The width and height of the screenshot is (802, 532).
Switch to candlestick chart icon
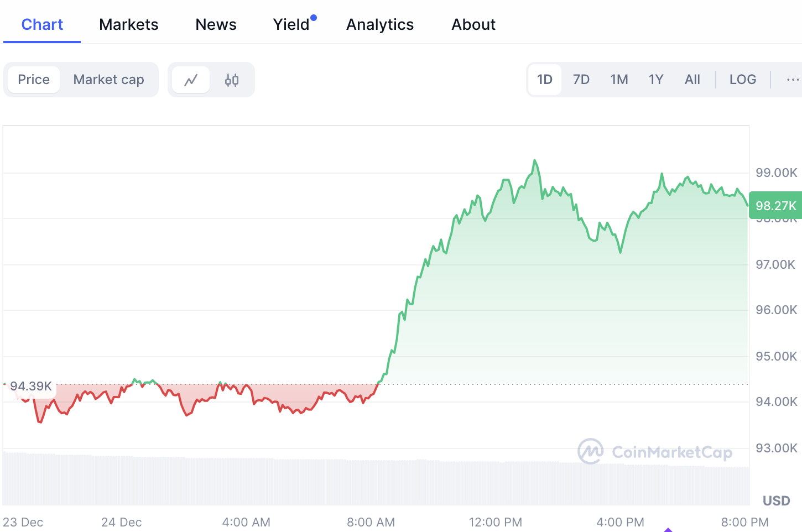(232, 80)
